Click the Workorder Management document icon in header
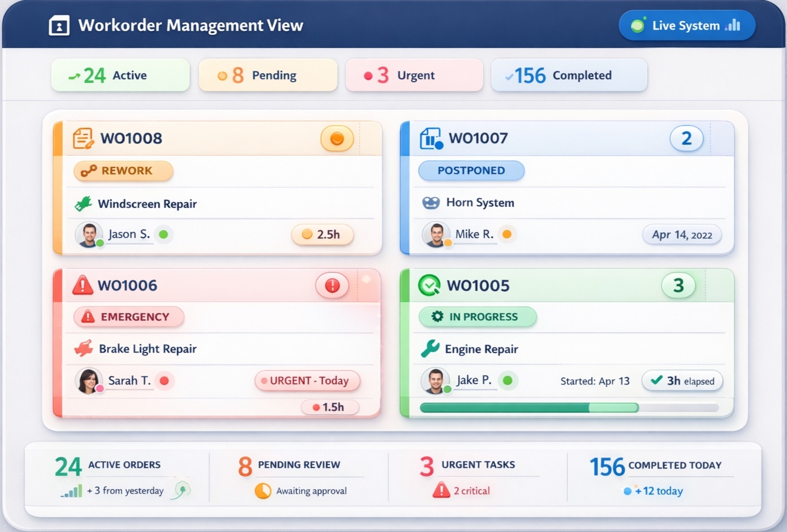Image resolution: width=787 pixels, height=532 pixels. (x=59, y=25)
